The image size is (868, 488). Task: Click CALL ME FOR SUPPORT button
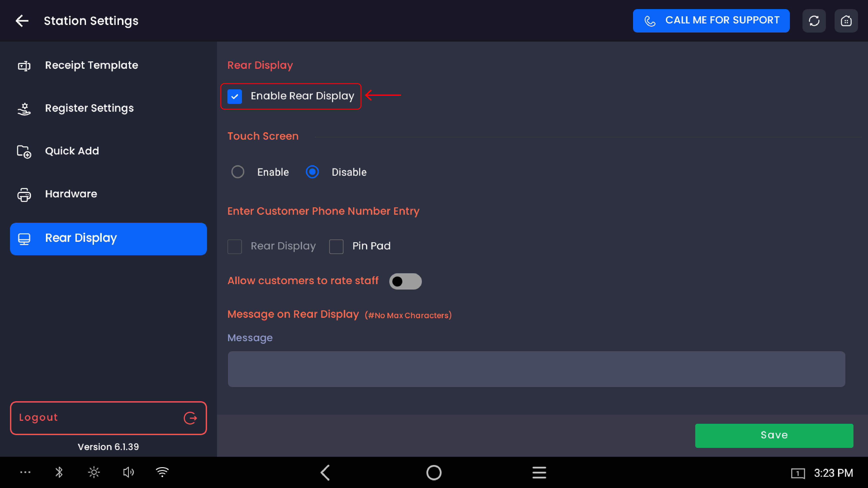(x=711, y=21)
